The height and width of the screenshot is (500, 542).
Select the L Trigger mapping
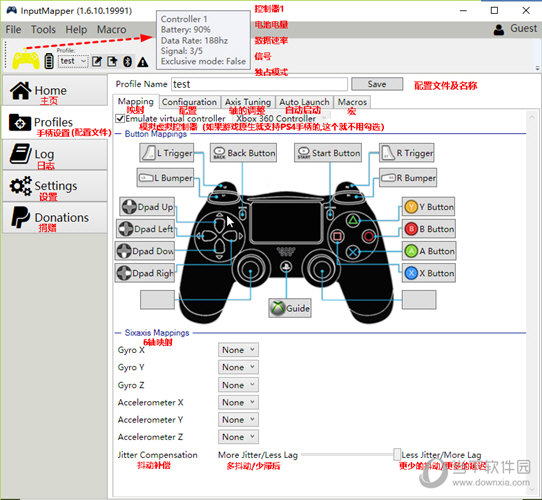167,153
